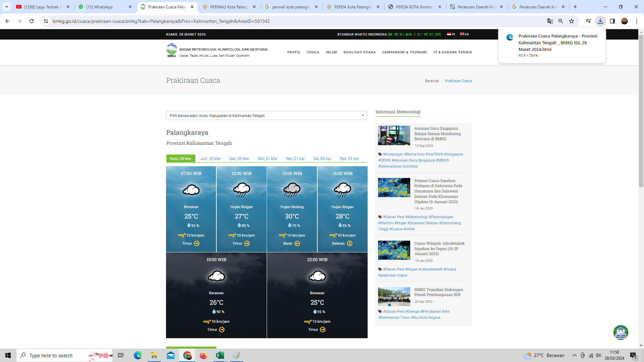Open the PROFIL menu
This screenshot has height=362, width=644.
pyautogui.click(x=294, y=52)
